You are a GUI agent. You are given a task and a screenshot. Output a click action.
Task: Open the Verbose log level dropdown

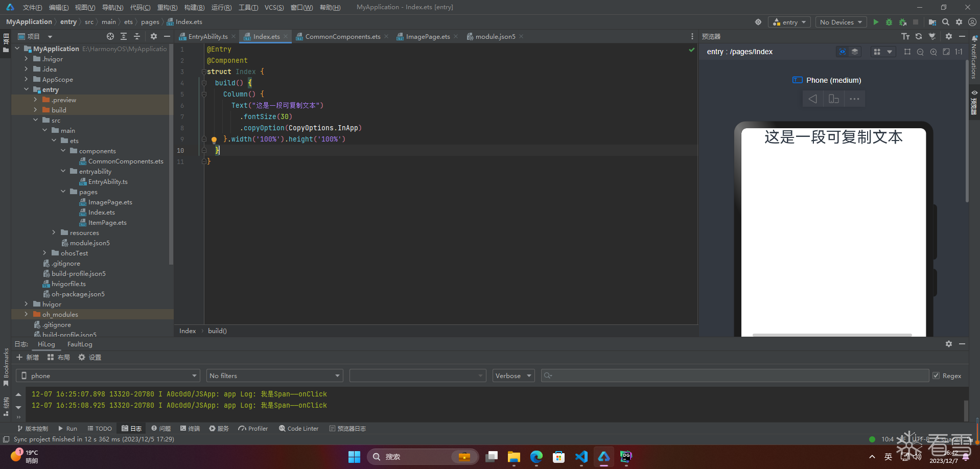tap(513, 376)
